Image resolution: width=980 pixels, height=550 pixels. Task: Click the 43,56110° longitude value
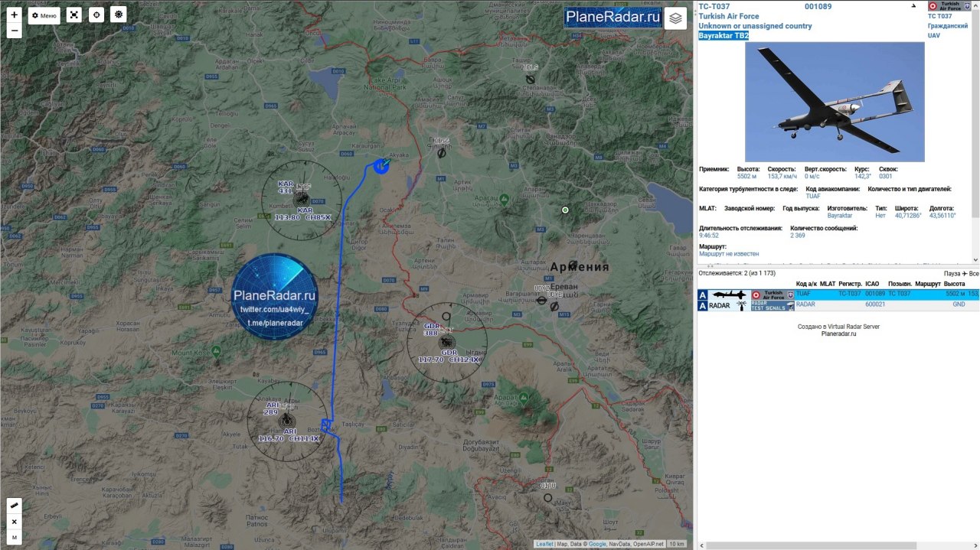942,216
